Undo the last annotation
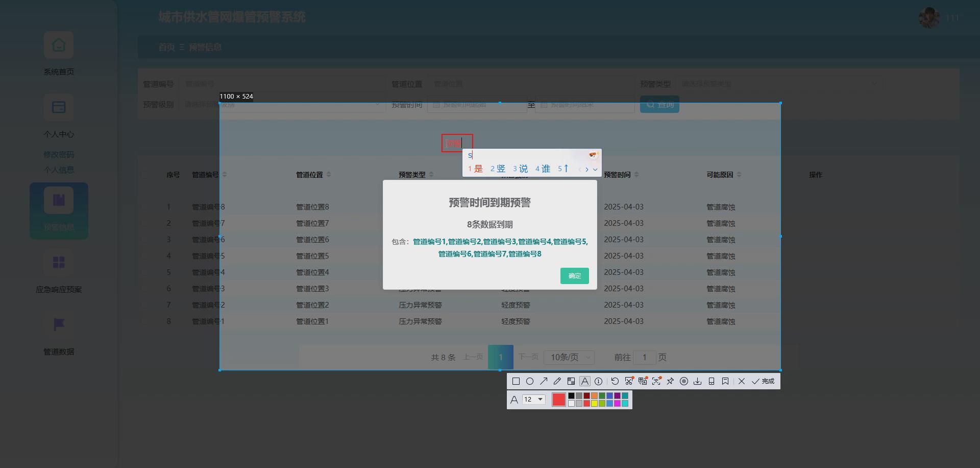This screenshot has width=980, height=468. click(615, 381)
